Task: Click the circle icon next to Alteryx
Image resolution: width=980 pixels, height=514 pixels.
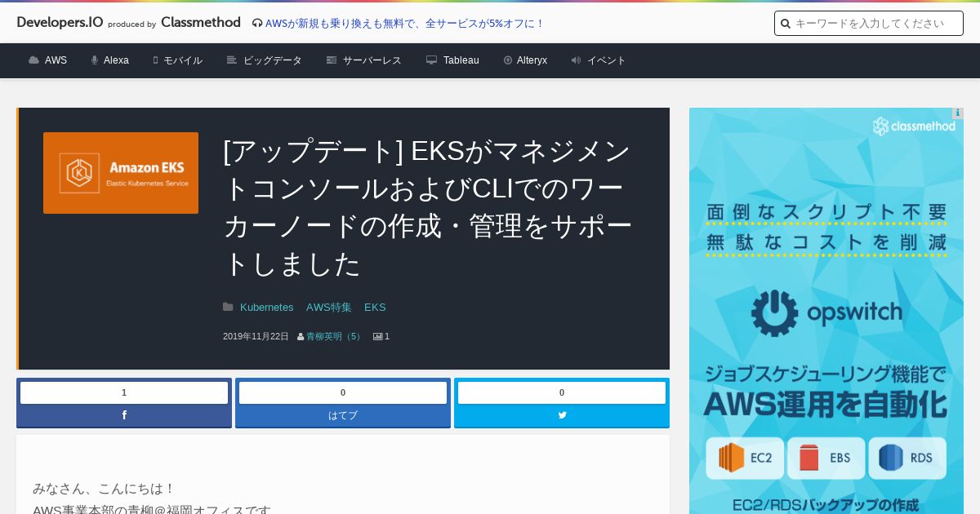Action: point(508,60)
